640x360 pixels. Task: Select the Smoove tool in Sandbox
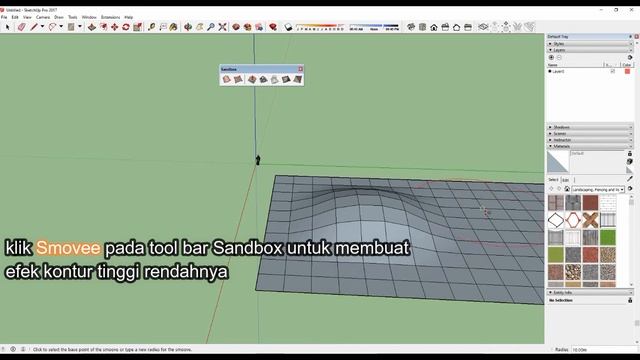click(252, 79)
